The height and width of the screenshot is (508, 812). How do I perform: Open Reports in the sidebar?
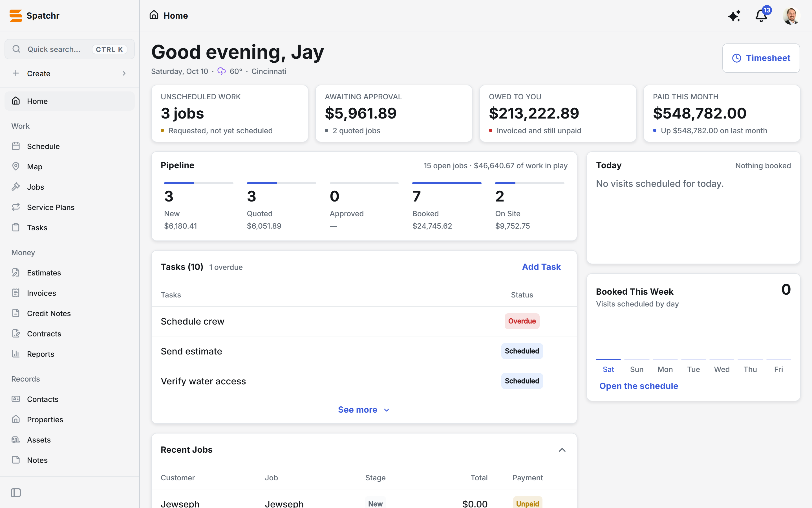(x=69, y=354)
